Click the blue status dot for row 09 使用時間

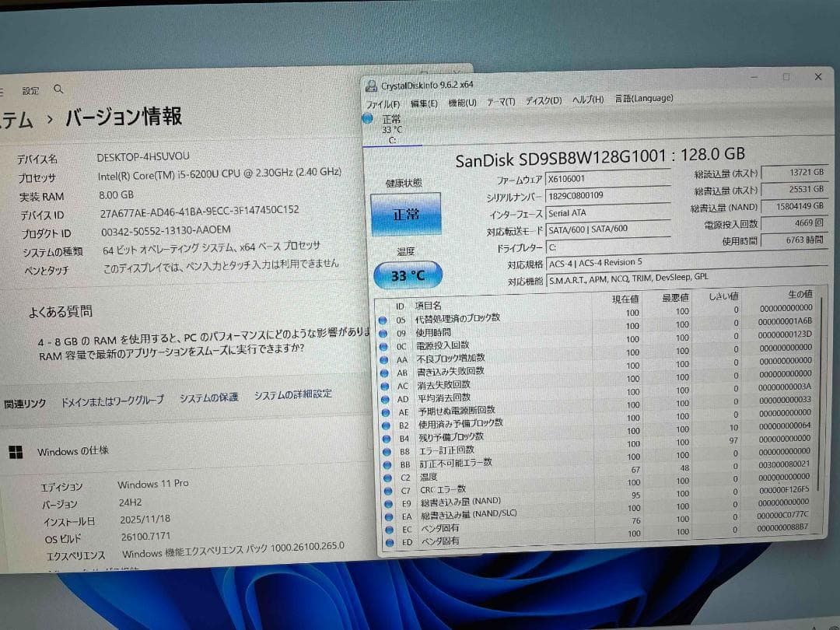click(383, 333)
